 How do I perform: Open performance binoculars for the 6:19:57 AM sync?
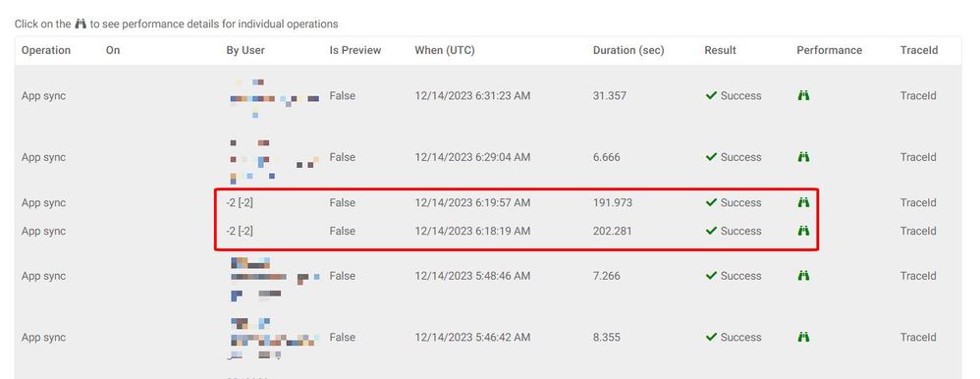pyautogui.click(x=804, y=202)
